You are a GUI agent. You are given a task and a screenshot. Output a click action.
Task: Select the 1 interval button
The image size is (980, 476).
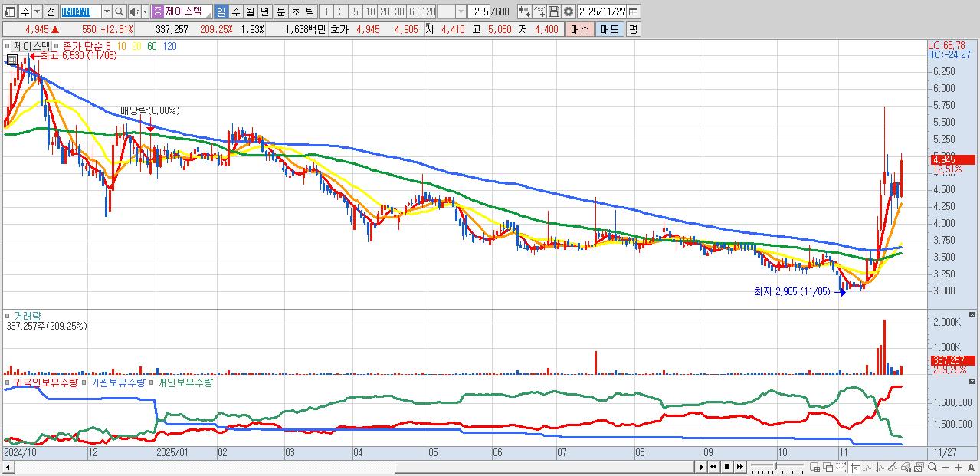click(x=326, y=11)
